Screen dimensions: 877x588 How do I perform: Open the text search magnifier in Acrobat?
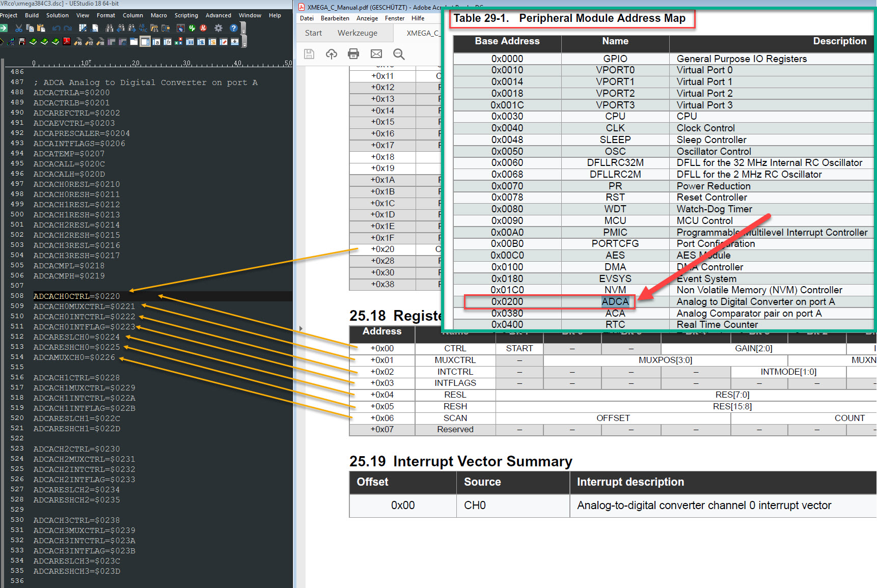click(399, 54)
